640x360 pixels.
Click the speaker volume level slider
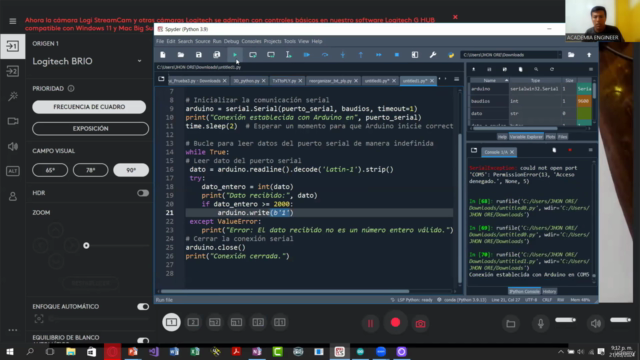(x=620, y=320)
